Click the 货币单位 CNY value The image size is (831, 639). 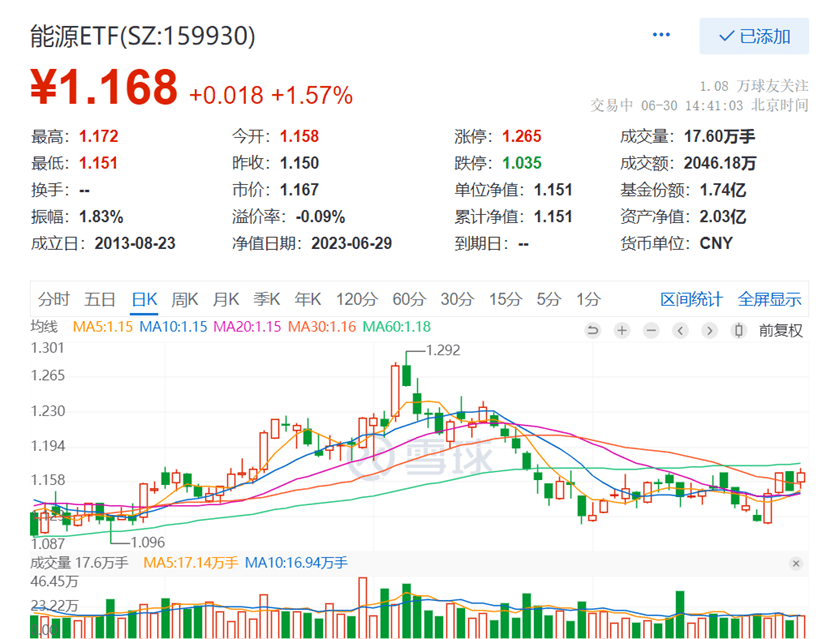click(716, 243)
